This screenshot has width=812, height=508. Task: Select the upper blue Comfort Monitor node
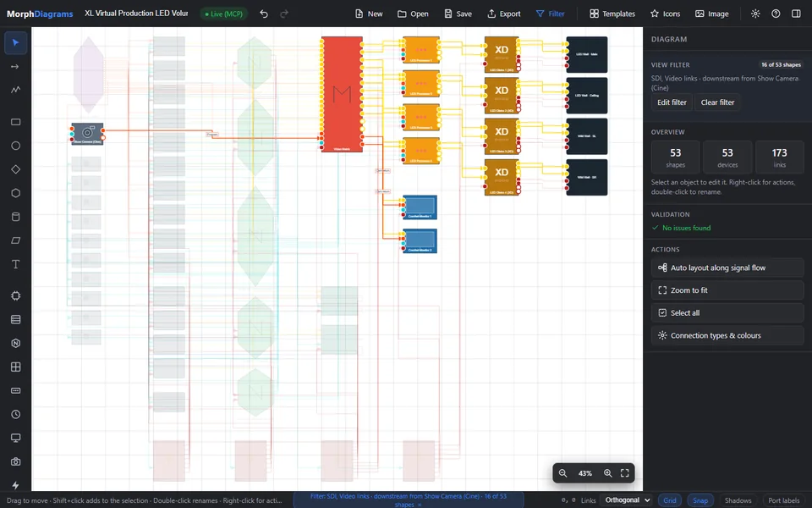pos(420,207)
